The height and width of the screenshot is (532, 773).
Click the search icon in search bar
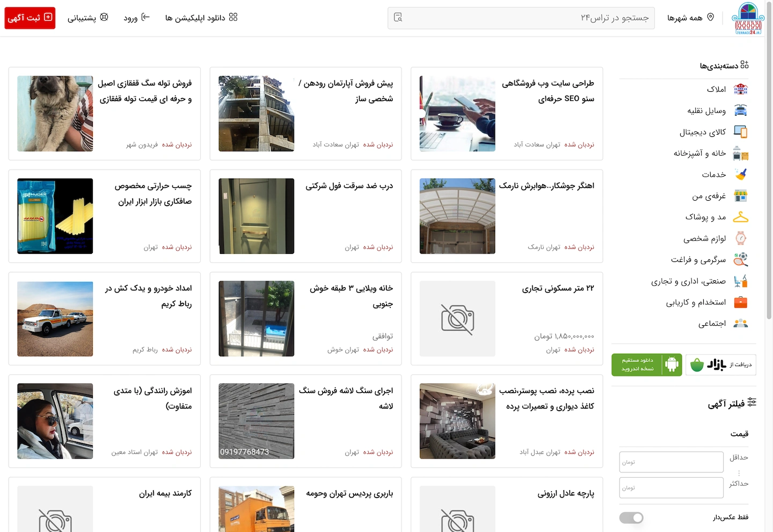pyautogui.click(x=398, y=18)
